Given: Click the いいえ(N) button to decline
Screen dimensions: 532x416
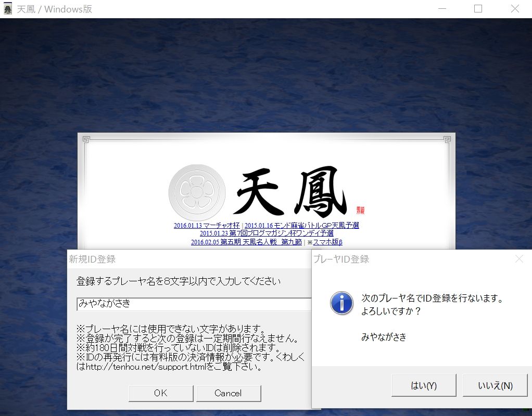Looking at the screenshot, I should point(495,385).
